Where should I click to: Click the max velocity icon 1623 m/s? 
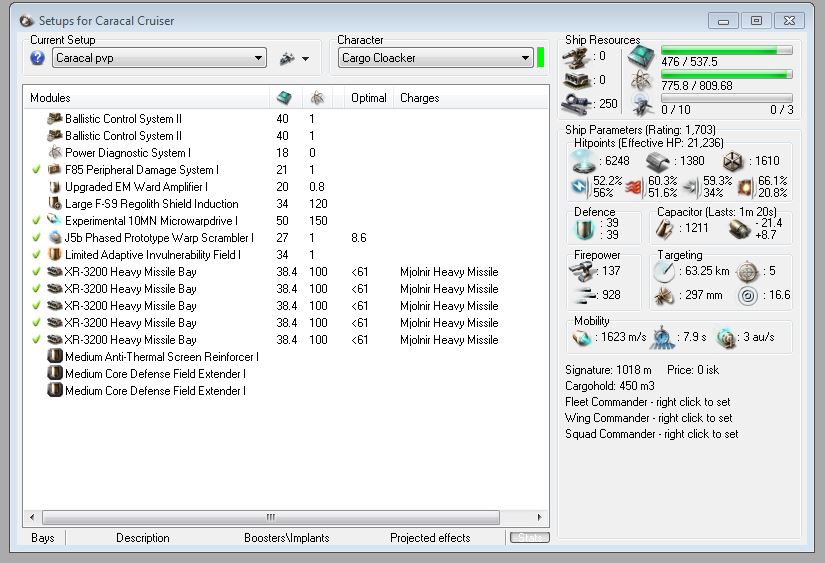pos(581,338)
